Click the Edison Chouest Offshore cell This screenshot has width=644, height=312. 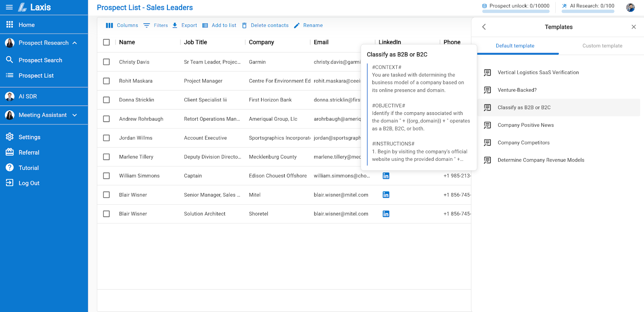[x=278, y=176]
